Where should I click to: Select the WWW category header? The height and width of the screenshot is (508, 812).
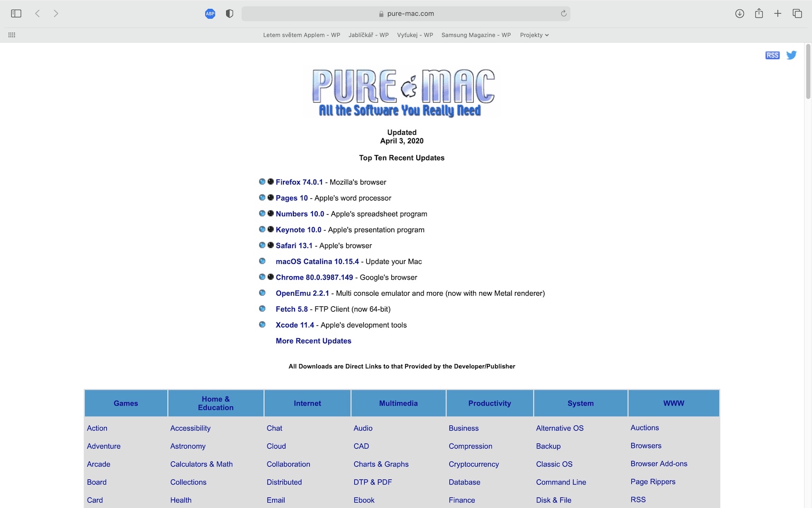673,403
